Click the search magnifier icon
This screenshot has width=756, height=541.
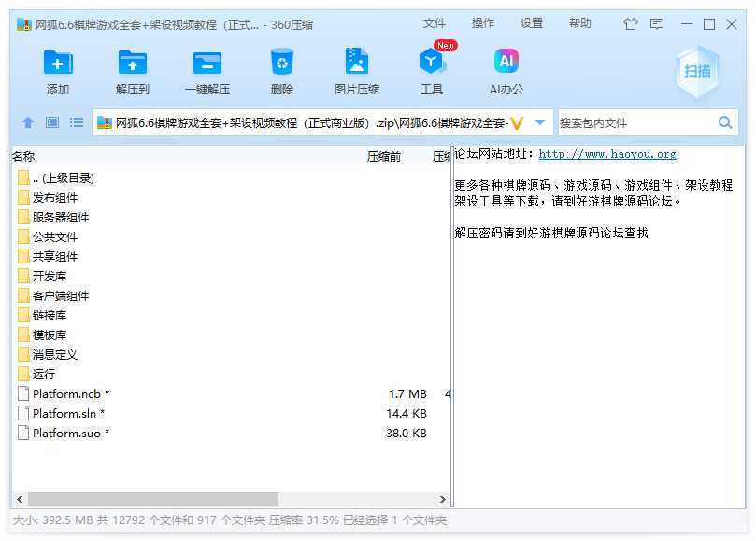coord(725,122)
